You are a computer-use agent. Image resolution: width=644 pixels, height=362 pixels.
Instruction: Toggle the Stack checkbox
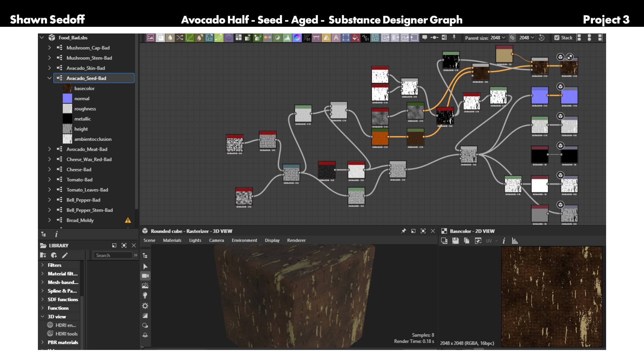pos(557,38)
